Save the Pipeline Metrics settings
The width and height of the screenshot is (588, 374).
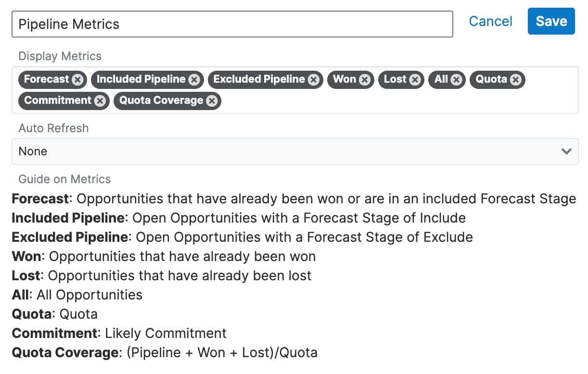pos(551,21)
